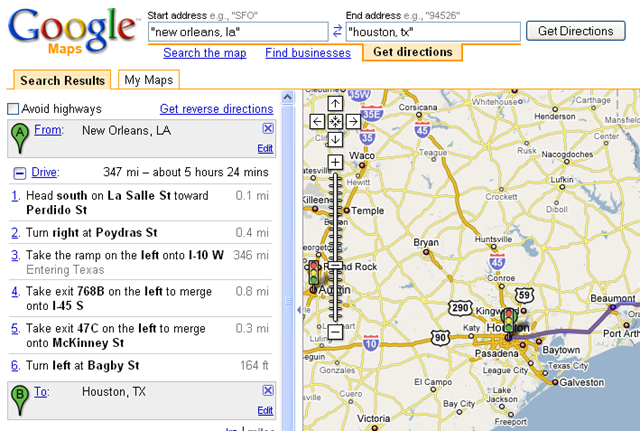This screenshot has height=431, width=640.
Task: Pan the map down with the arrow
Action: 335,140
